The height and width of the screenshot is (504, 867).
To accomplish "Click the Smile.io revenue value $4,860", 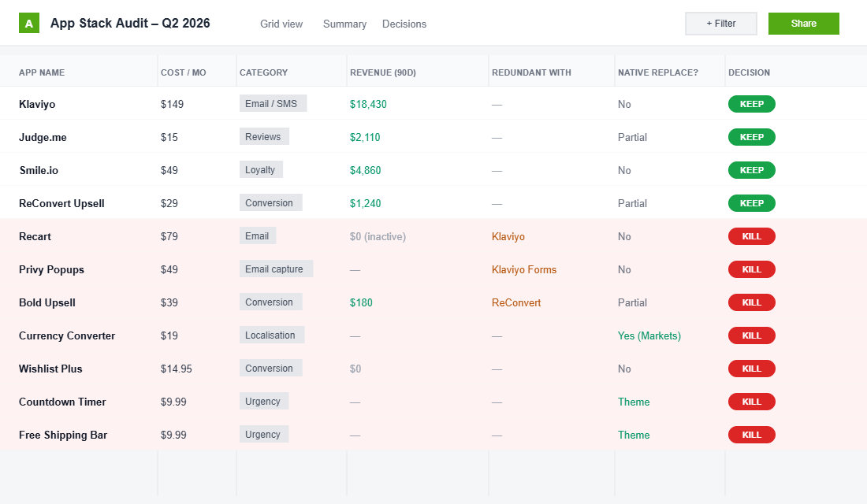I will click(x=365, y=170).
